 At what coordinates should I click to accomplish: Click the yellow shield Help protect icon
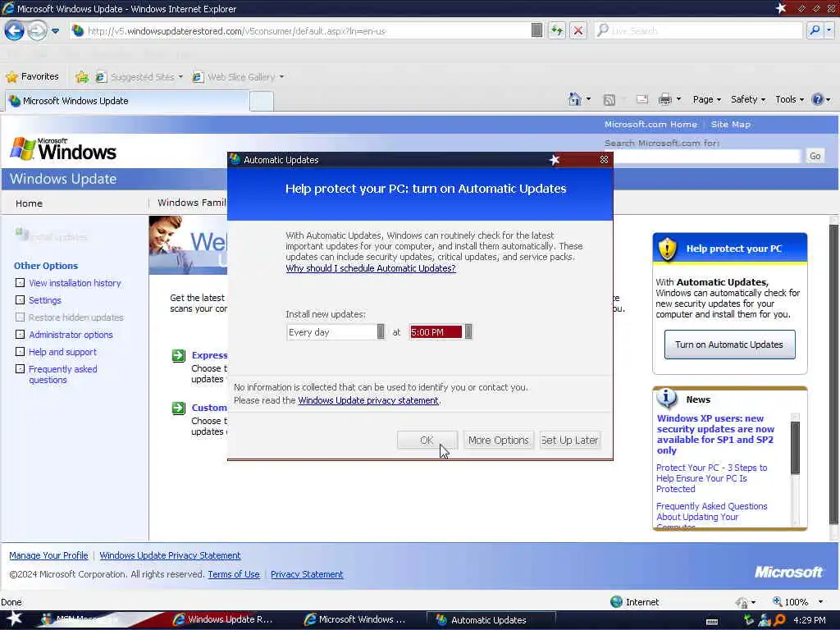(x=668, y=249)
